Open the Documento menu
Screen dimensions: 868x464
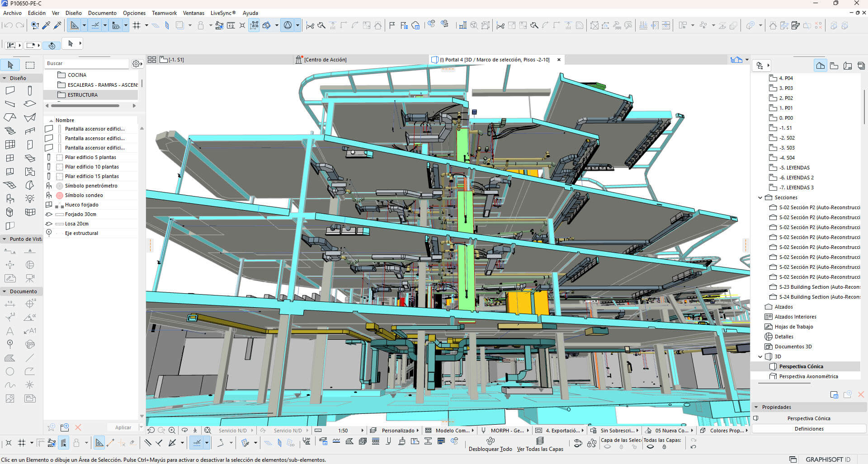(x=102, y=13)
